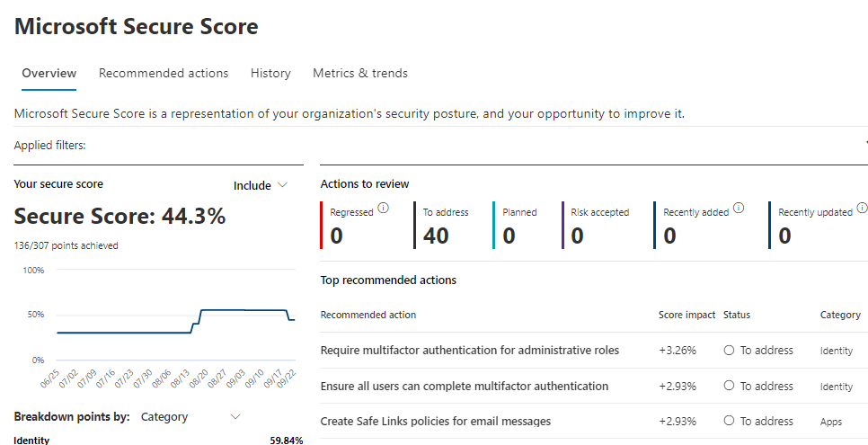Click the info icon next to Regressed

point(384,209)
